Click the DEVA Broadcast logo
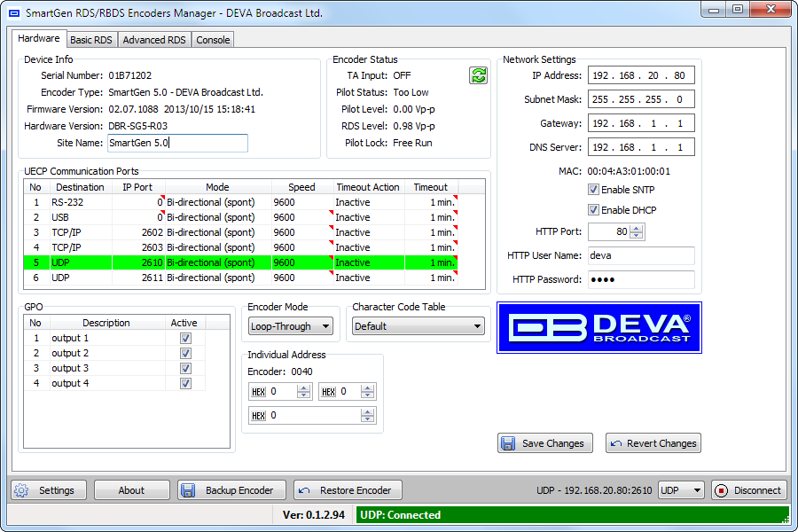The height and width of the screenshot is (532, 798). click(599, 327)
